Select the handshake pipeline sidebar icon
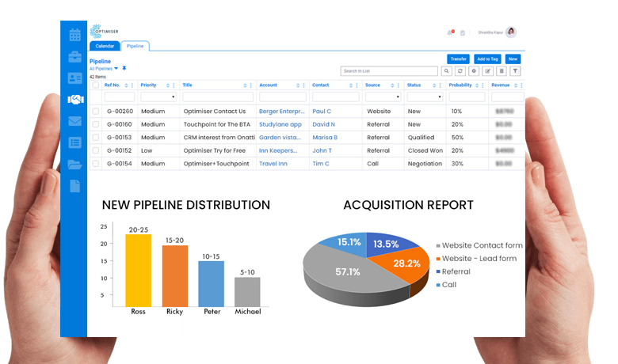The image size is (618, 364). click(x=74, y=100)
